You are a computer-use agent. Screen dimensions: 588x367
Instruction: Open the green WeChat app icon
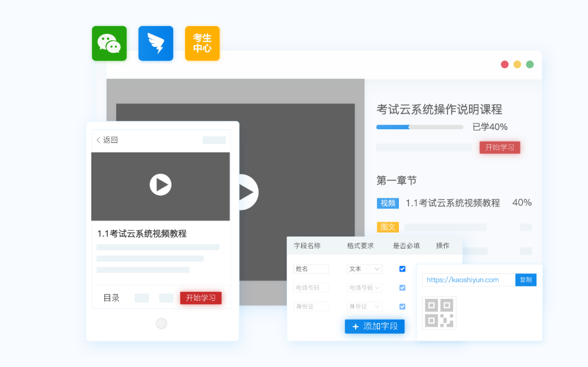tap(109, 43)
